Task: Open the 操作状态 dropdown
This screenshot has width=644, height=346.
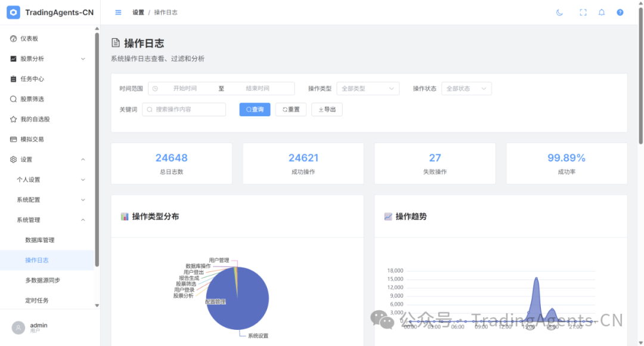Action: coord(467,89)
